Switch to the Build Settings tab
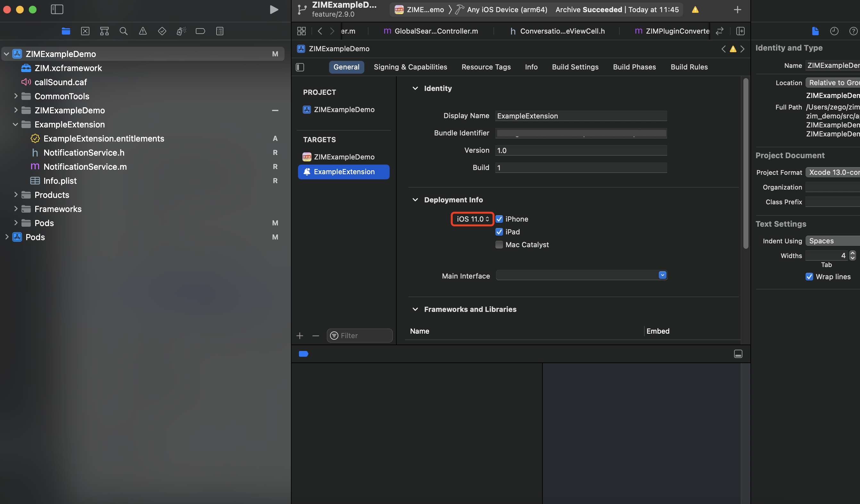This screenshot has height=504, width=860. tap(575, 67)
